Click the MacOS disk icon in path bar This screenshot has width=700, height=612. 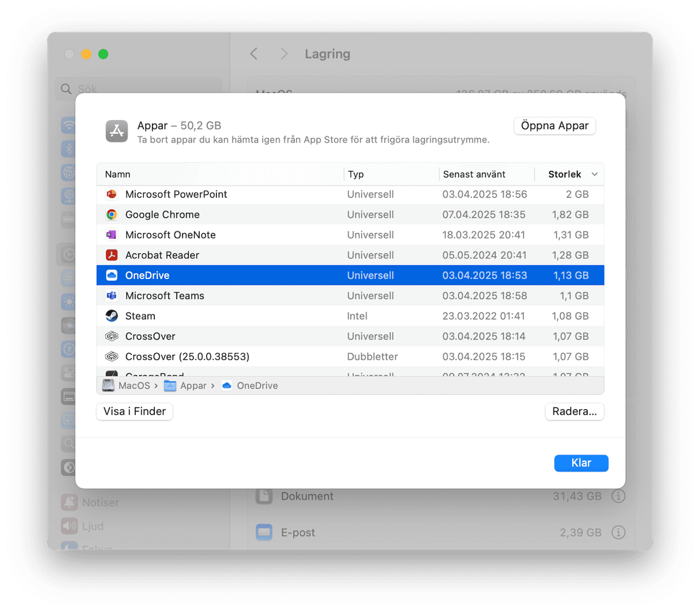point(108,385)
